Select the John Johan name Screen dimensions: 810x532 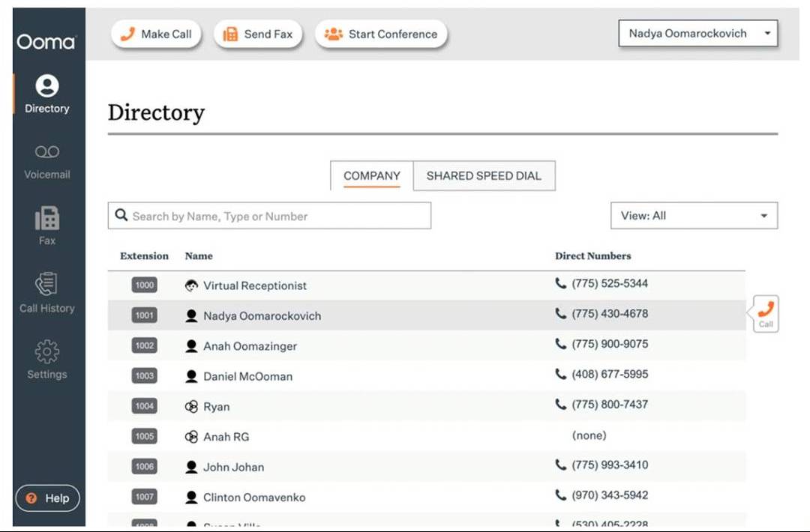233,467
